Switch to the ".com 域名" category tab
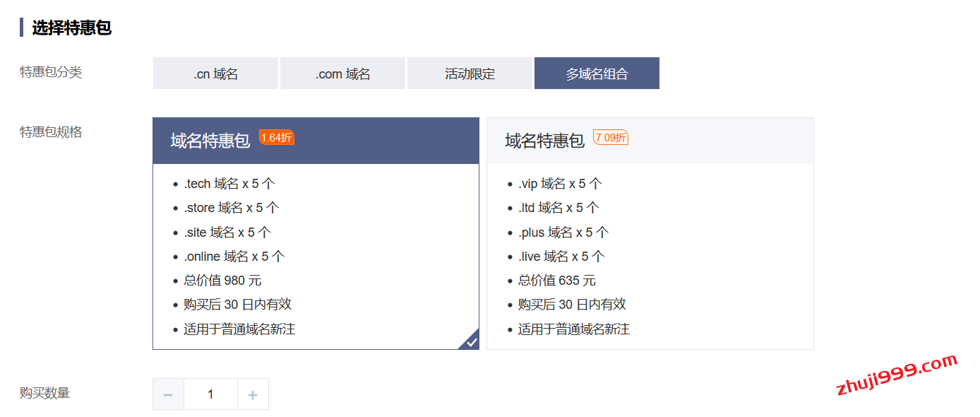 (342, 74)
